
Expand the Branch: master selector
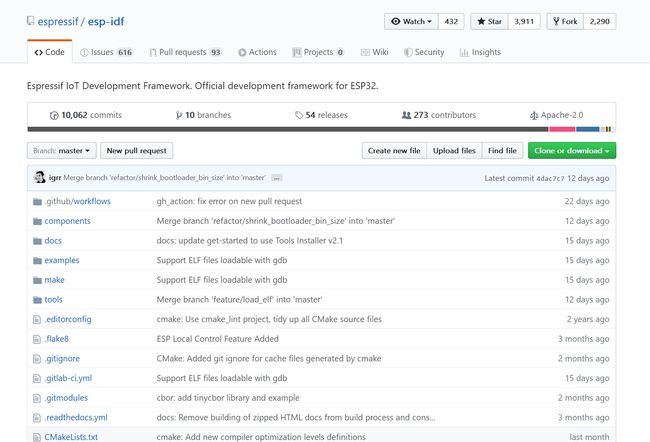pyautogui.click(x=62, y=151)
